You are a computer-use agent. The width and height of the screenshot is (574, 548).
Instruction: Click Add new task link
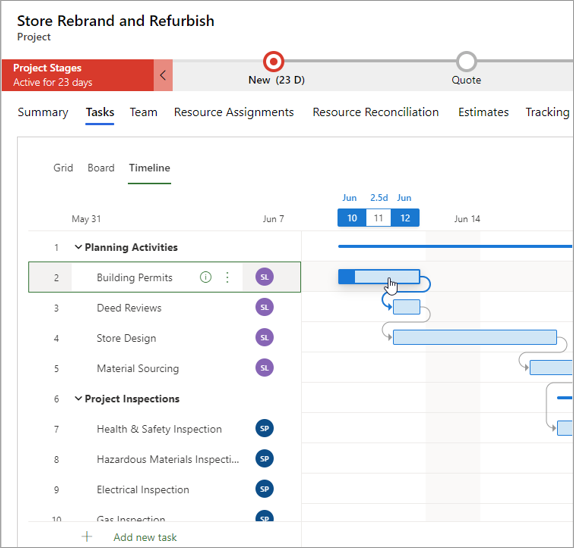click(145, 537)
